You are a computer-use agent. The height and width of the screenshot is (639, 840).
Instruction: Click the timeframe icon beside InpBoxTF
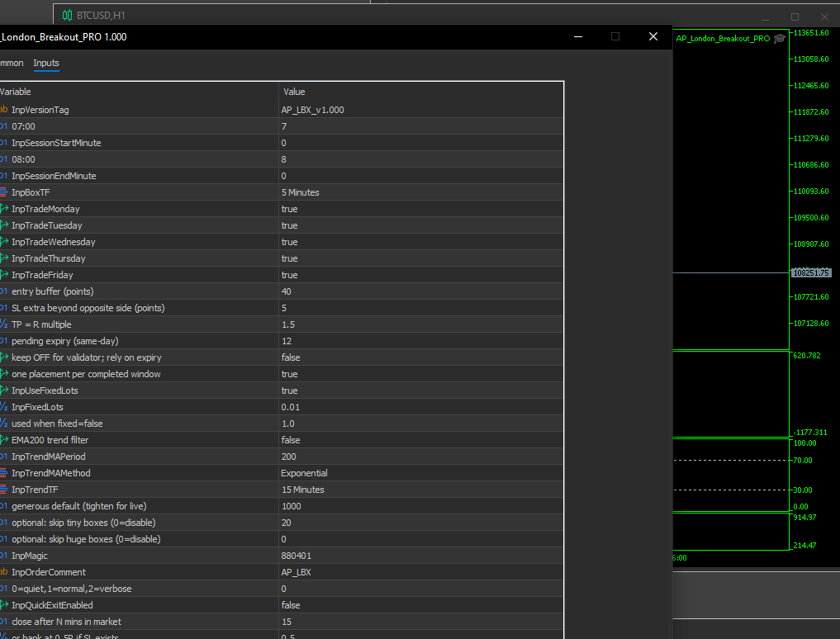pos(6,192)
